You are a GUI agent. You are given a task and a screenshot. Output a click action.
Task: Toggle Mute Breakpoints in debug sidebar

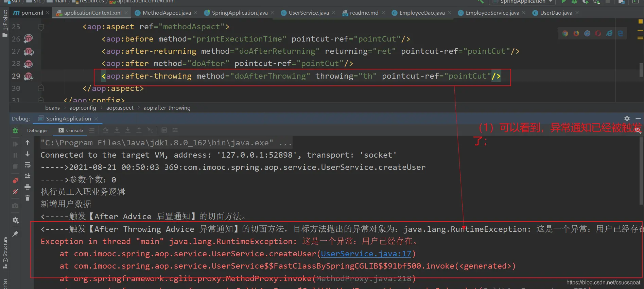(15, 192)
